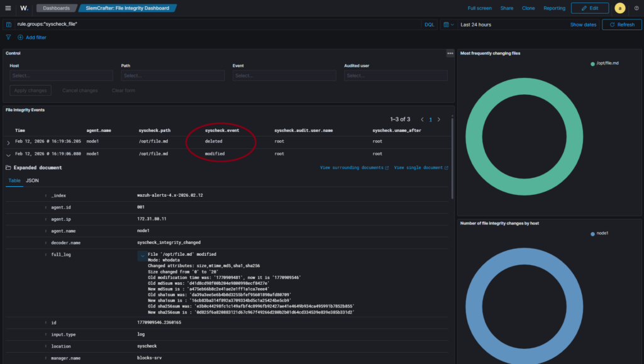Viewport: 644px width, 364px height.
Task: Open the Host filter dropdown
Action: point(61,75)
